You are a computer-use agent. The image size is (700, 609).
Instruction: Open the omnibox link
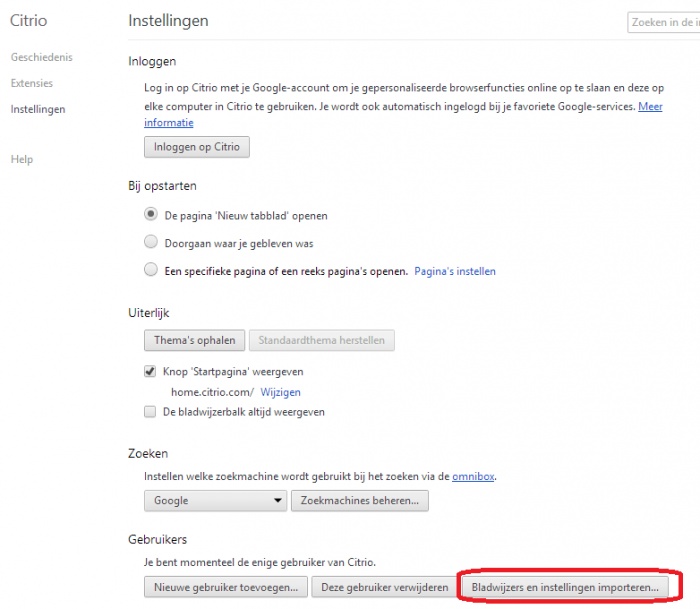pos(473,476)
